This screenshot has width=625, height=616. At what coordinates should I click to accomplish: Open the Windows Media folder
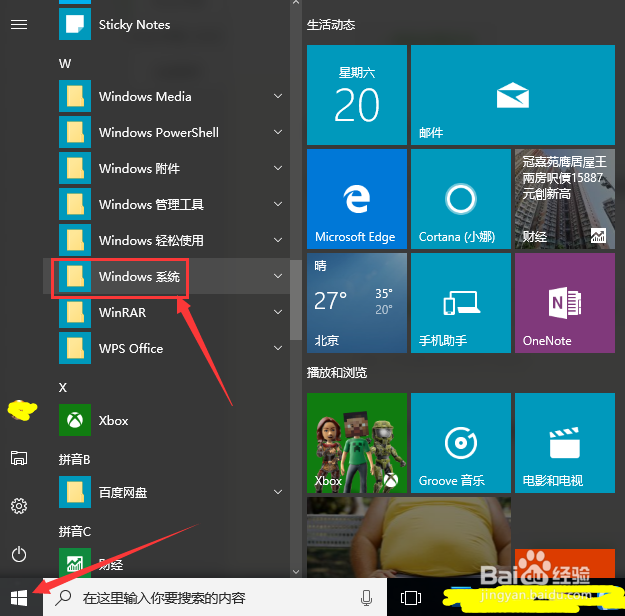click(x=166, y=96)
